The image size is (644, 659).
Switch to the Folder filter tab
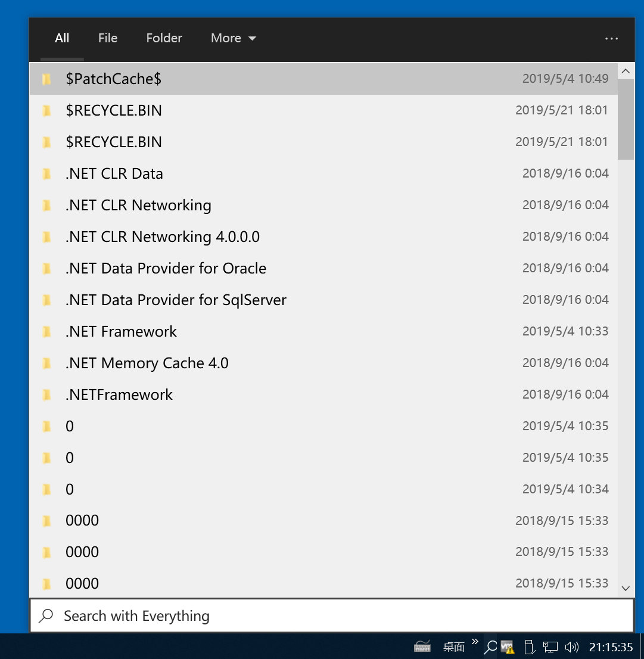click(x=164, y=38)
